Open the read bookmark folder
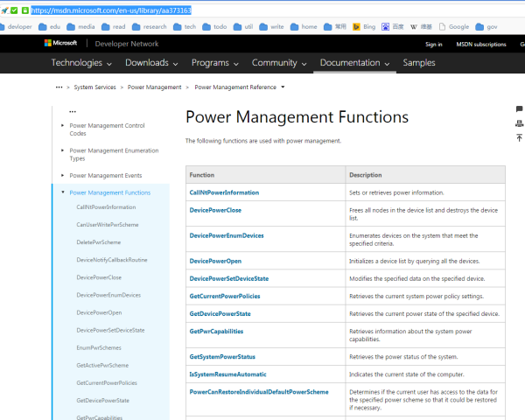 pos(114,26)
